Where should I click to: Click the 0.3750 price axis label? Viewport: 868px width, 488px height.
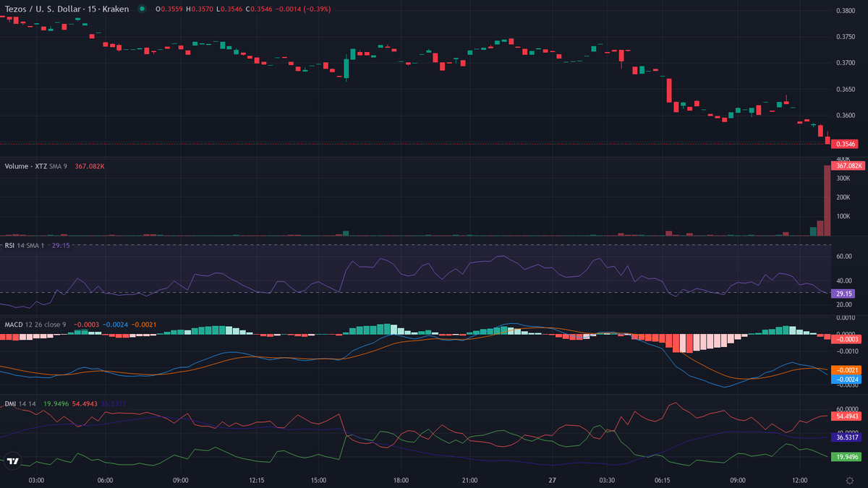tap(846, 36)
